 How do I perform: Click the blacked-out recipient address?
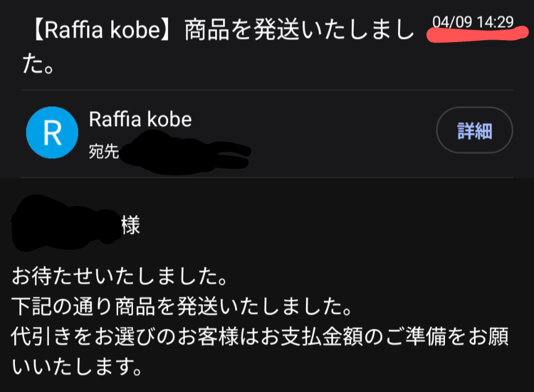tap(185, 153)
